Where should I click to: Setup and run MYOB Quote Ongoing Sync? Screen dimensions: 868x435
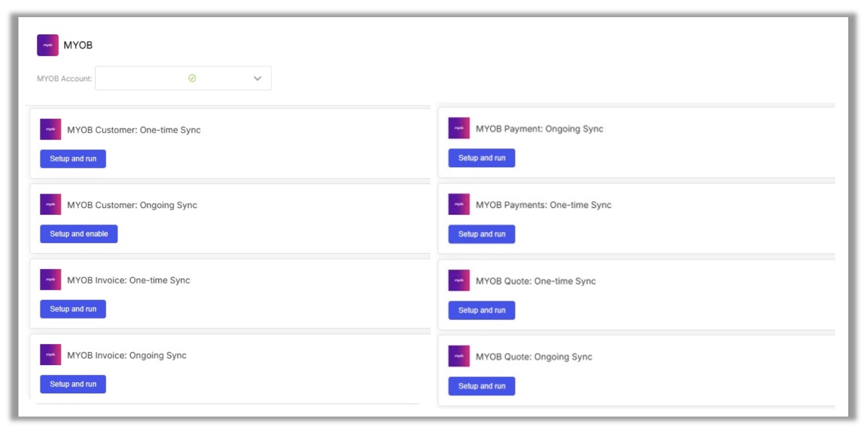point(482,386)
